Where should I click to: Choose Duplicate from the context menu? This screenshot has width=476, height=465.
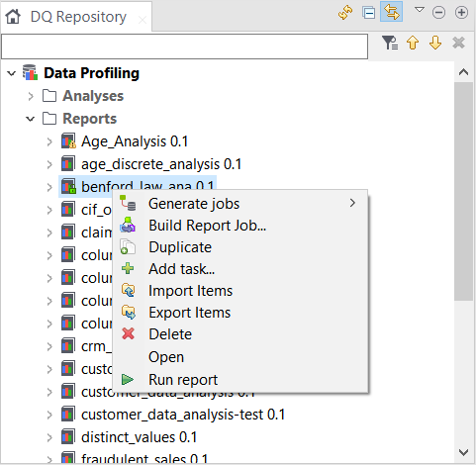[x=240, y=247]
